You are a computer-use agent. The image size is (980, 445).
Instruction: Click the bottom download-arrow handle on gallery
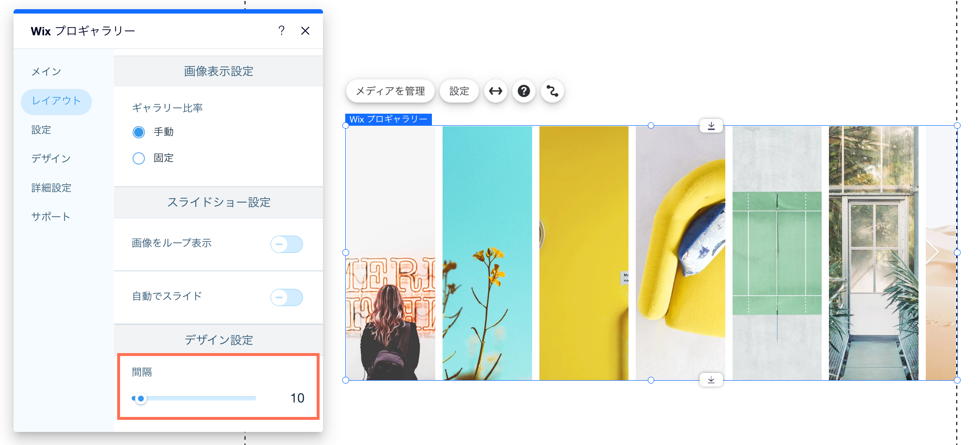pos(711,380)
